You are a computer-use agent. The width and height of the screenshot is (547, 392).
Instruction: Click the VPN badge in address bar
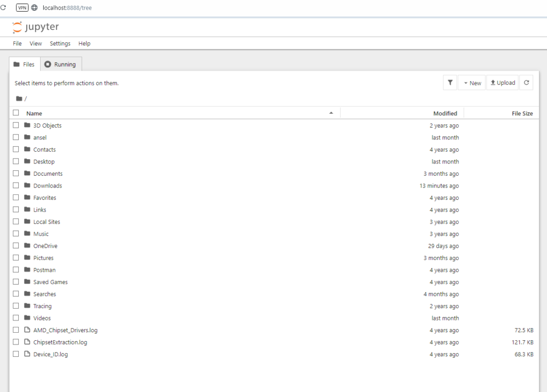22,7
